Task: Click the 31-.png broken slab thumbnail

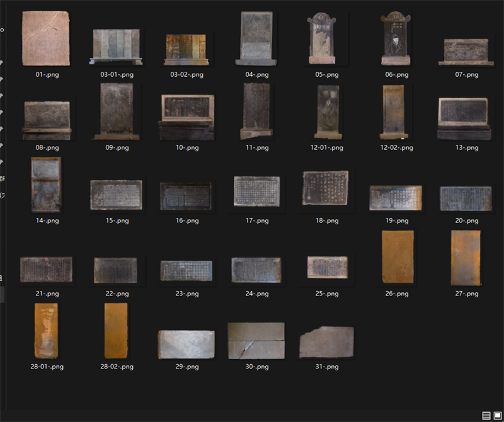Action: [x=326, y=342]
